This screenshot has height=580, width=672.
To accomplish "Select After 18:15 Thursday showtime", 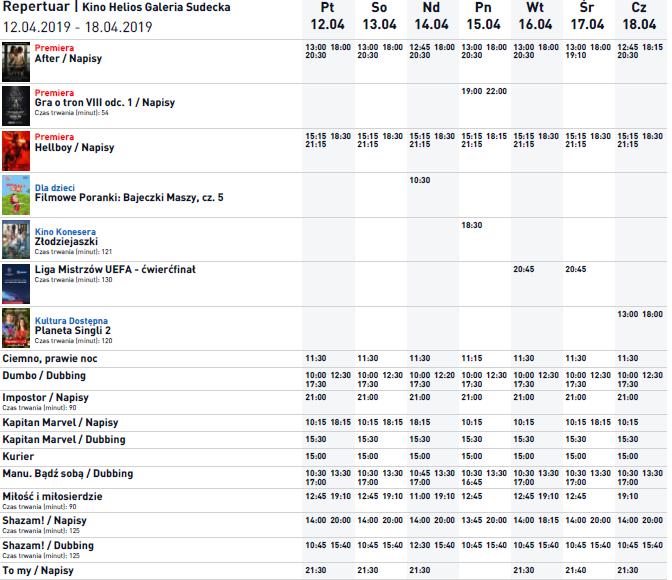I will [652, 47].
